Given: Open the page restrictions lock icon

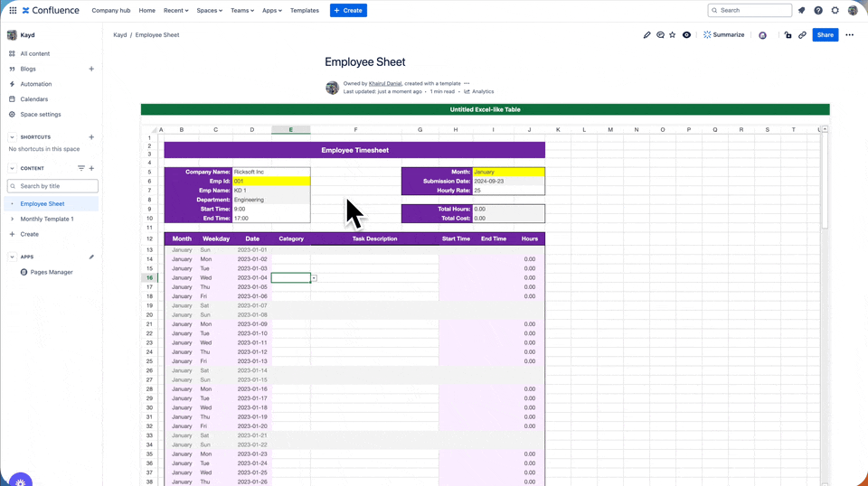Looking at the screenshot, I should 788,35.
